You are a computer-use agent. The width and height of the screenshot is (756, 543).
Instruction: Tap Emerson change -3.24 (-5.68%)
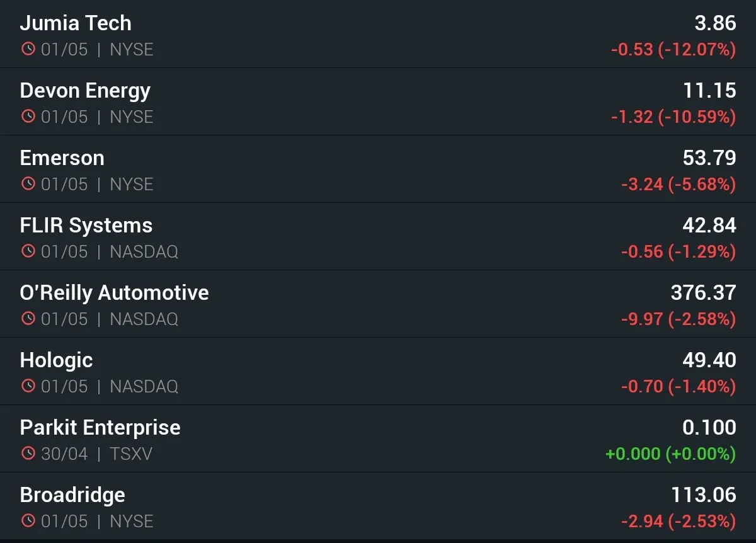click(679, 184)
